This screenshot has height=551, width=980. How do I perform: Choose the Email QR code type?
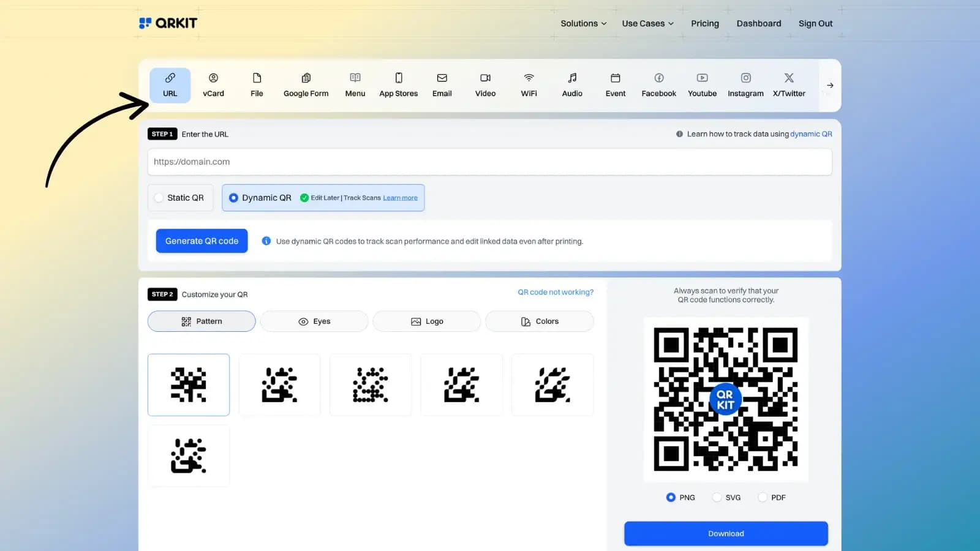point(442,85)
